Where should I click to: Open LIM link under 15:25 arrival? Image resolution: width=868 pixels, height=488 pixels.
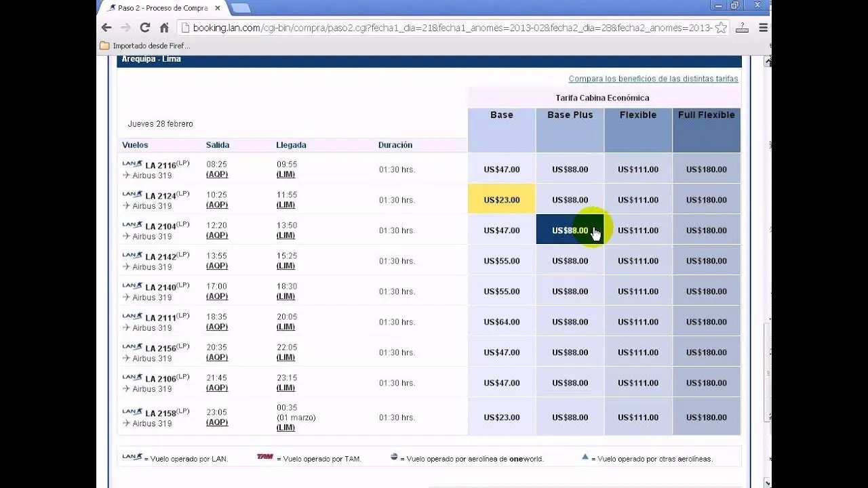point(285,266)
